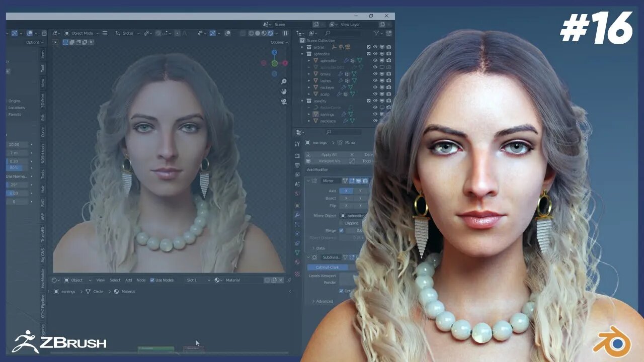Hide the lashes object with its eye icon
Screen dimensions: 644x362
tap(375, 80)
